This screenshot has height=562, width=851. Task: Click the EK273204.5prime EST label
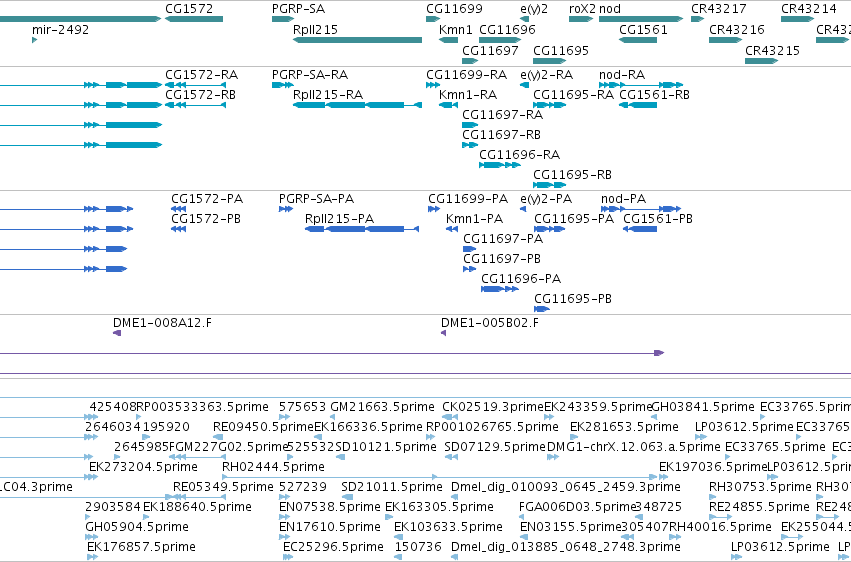point(143,468)
